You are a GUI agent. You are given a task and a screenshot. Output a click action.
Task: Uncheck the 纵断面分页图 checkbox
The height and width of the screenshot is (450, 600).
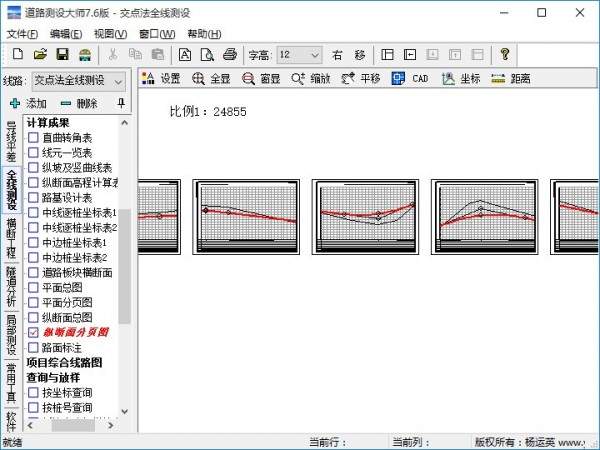(34, 332)
